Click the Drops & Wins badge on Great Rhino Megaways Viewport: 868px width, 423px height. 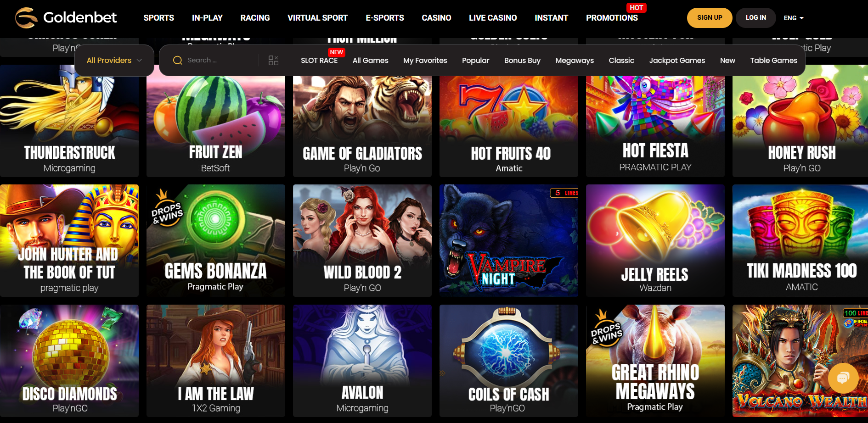pos(606,328)
